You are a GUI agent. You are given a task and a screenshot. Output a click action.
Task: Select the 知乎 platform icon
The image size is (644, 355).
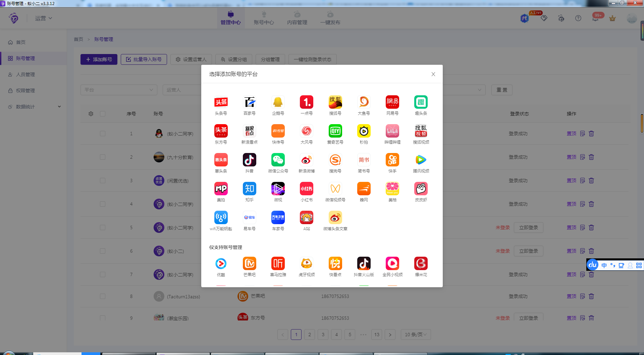(x=250, y=189)
